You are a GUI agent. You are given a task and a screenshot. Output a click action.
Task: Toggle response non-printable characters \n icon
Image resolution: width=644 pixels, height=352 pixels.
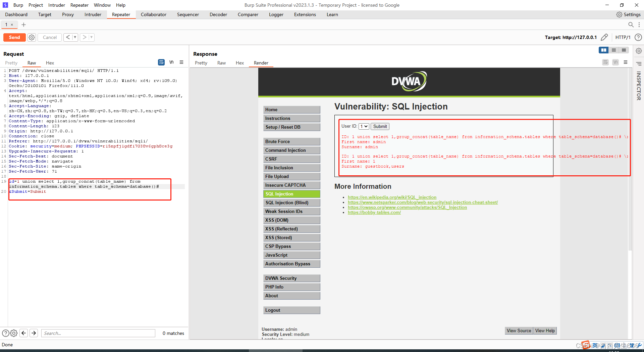click(x=615, y=62)
